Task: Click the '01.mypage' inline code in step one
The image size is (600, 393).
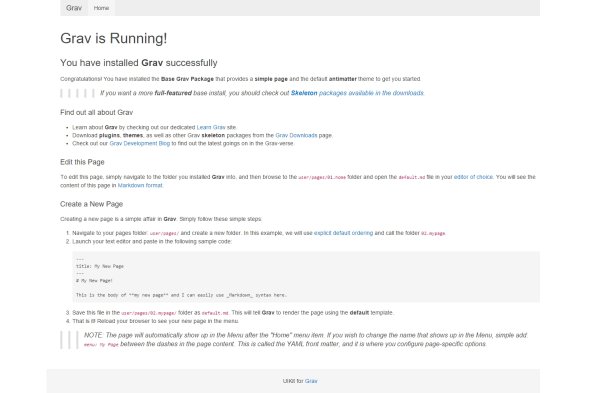Action: pyautogui.click(x=433, y=233)
